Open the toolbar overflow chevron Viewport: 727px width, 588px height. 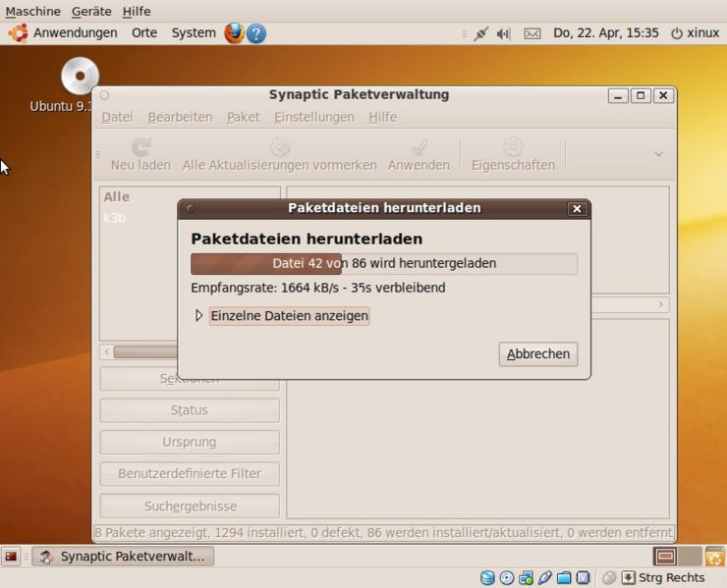[658, 154]
